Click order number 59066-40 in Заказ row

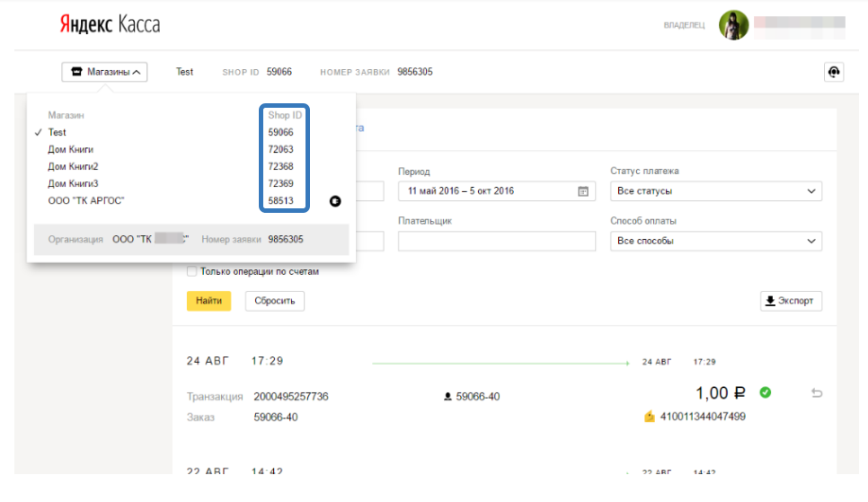276,418
